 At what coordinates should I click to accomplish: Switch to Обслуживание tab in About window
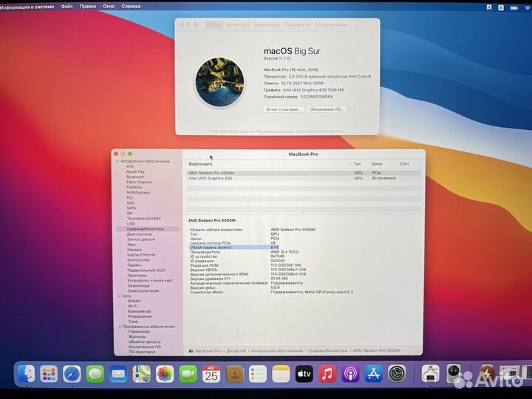[331, 25]
